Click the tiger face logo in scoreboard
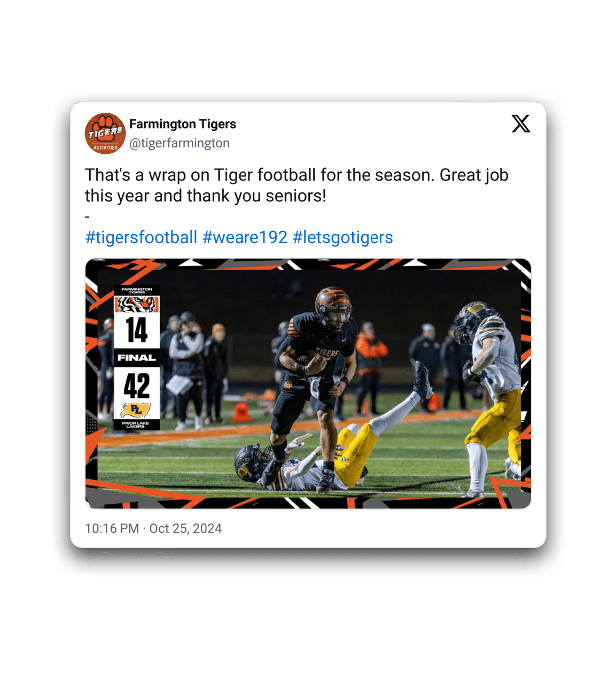This screenshot has width=616, height=688. click(x=137, y=304)
